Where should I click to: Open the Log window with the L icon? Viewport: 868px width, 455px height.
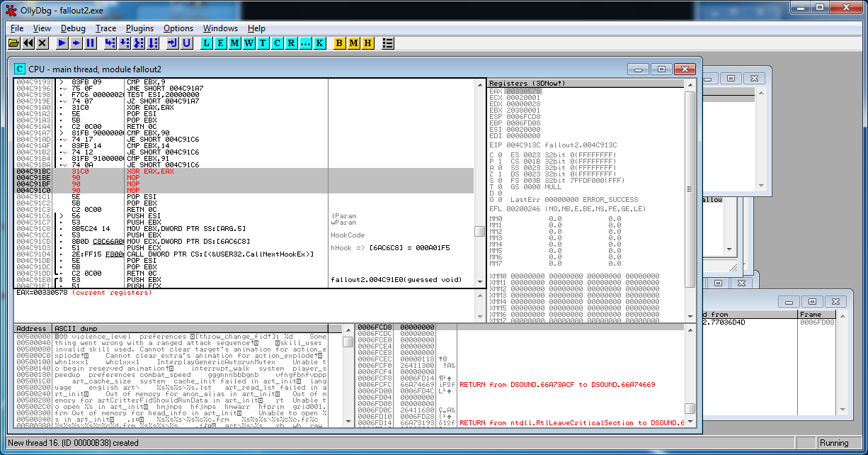point(206,43)
